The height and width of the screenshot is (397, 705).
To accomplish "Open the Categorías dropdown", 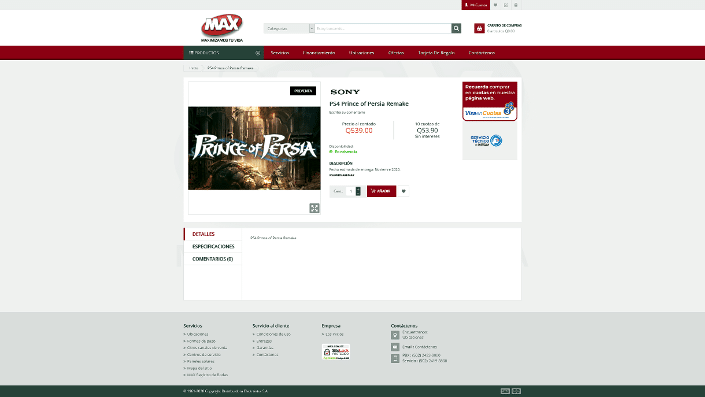I will pyautogui.click(x=289, y=28).
